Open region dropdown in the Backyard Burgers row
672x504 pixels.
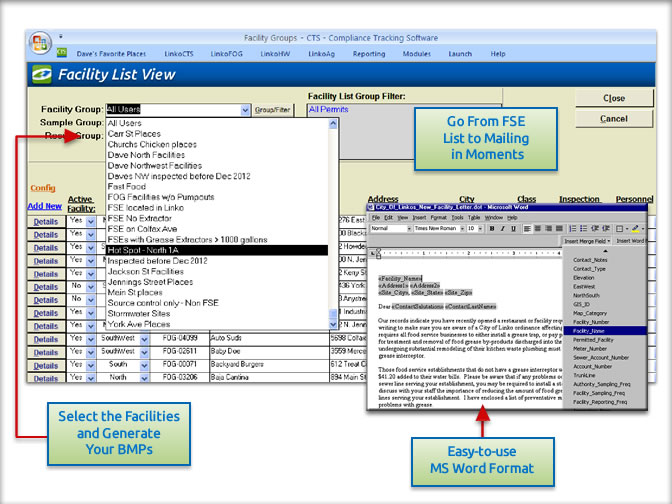(144, 366)
